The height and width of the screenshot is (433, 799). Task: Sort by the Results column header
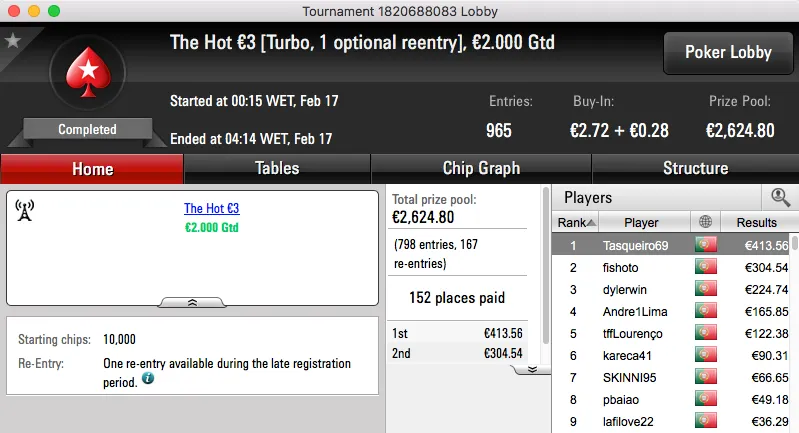[756, 222]
